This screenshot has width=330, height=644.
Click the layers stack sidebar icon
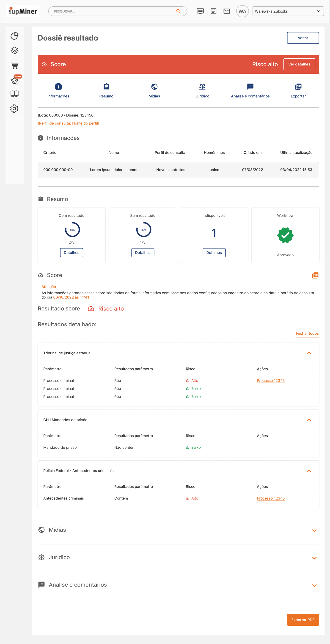(x=14, y=51)
